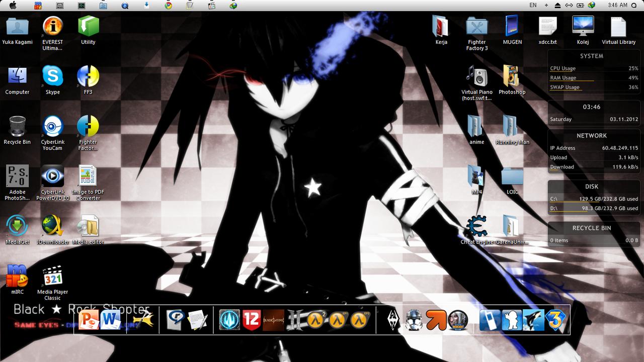Launch PowerPoint from the dock
The height and width of the screenshot is (362, 644).
pos(90,320)
